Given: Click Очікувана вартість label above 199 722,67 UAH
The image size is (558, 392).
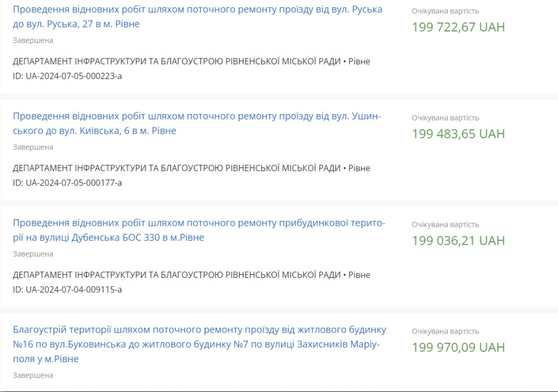Looking at the screenshot, I should [445, 12].
